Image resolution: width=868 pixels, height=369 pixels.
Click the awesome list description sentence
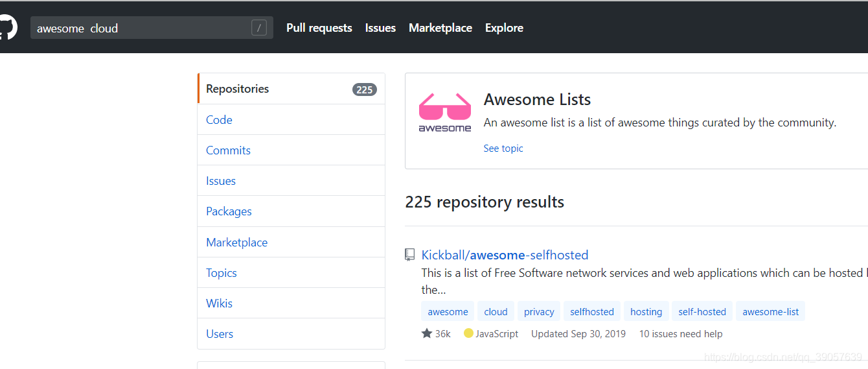click(660, 123)
